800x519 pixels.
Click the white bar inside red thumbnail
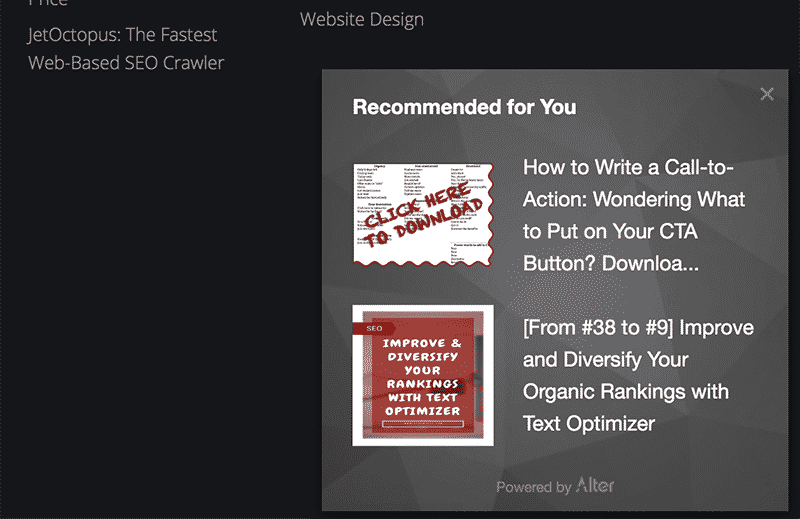423,424
